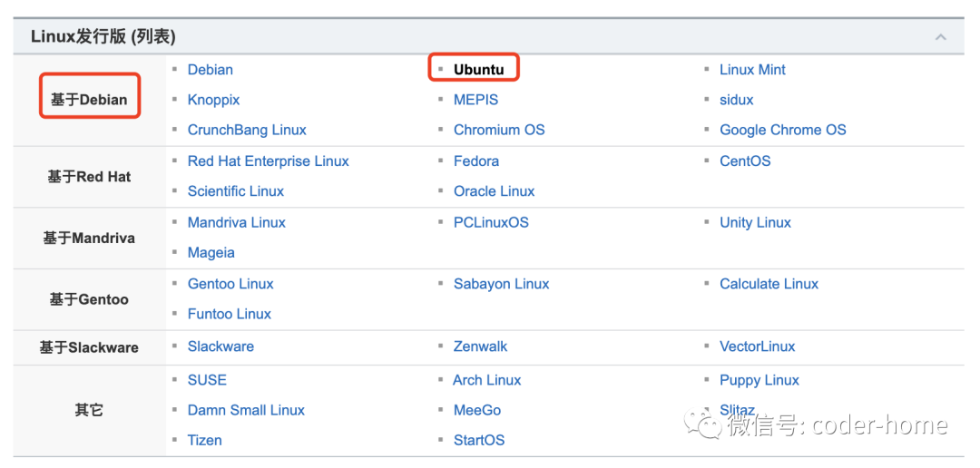Open the Tizen link
The height and width of the screenshot is (468, 980).
(204, 440)
